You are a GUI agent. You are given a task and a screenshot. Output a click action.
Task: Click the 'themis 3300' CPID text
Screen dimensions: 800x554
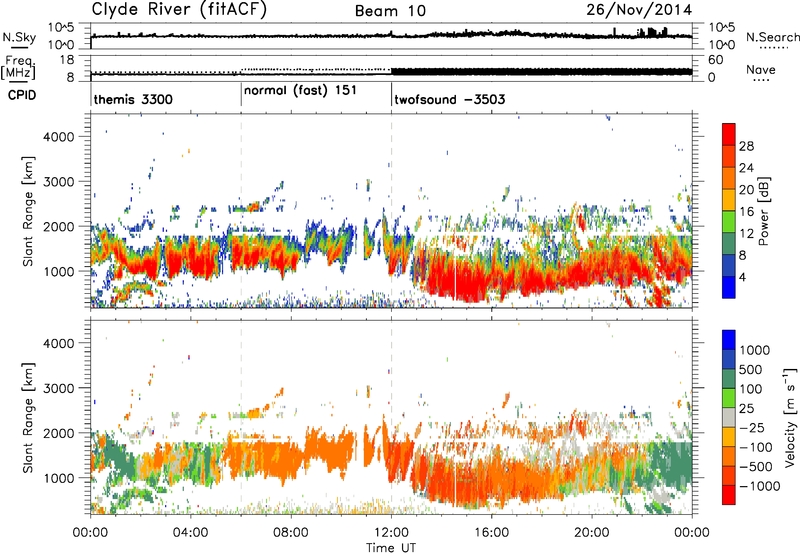[x=133, y=99]
